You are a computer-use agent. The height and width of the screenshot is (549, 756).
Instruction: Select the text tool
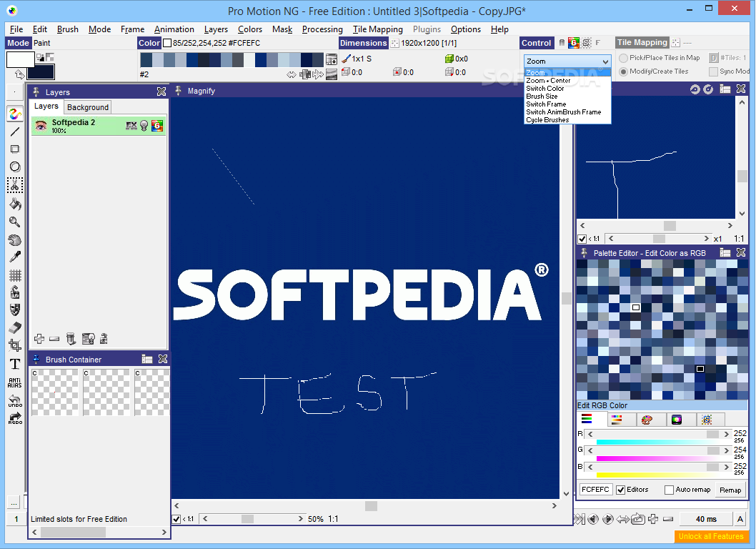click(15, 364)
